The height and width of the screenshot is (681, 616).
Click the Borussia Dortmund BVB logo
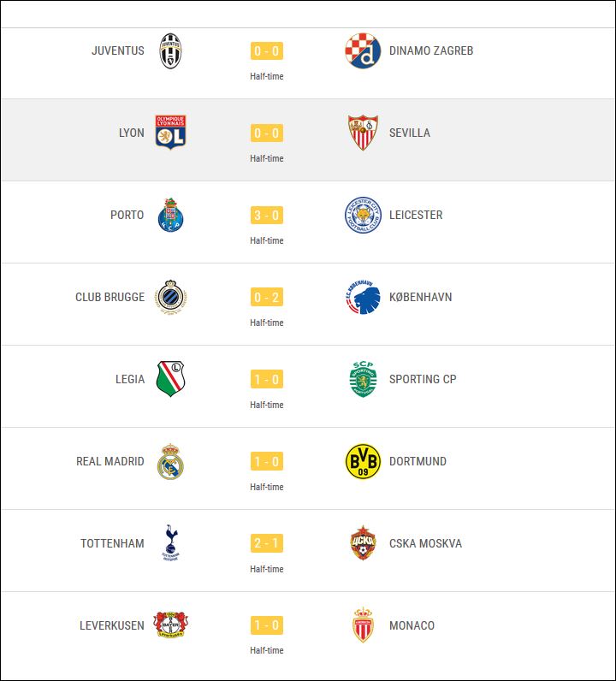click(x=362, y=462)
